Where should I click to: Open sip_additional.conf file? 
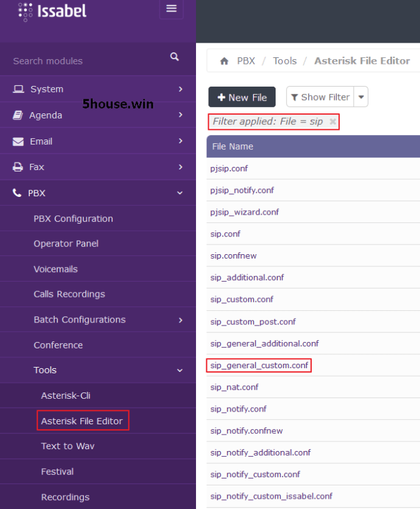tap(247, 278)
